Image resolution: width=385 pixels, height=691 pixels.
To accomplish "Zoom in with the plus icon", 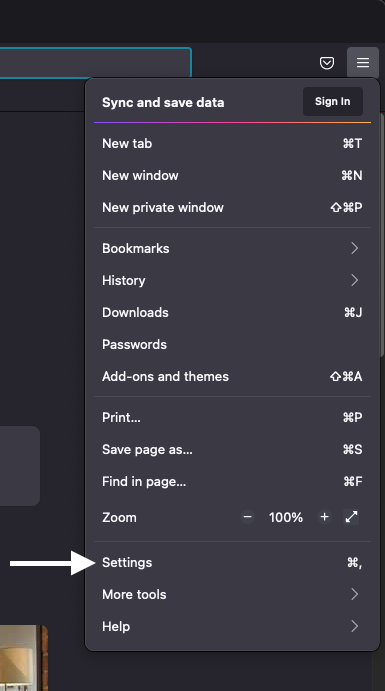I will pos(325,517).
